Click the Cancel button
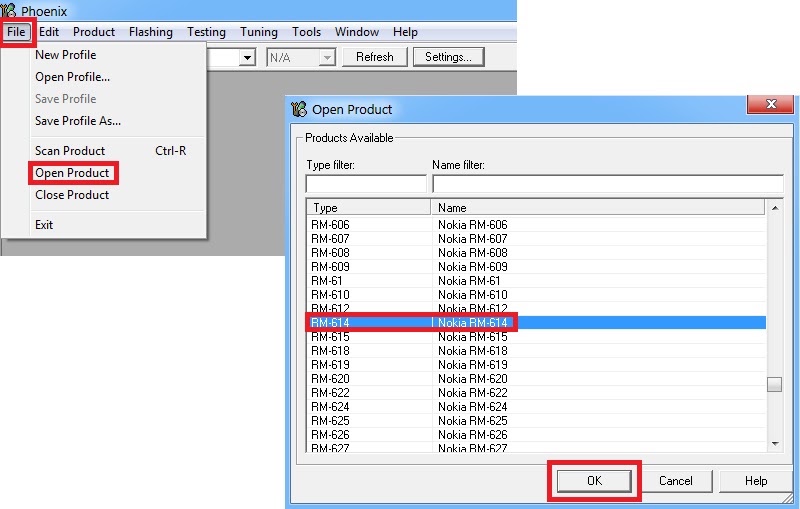This screenshot has width=800, height=509. [676, 481]
